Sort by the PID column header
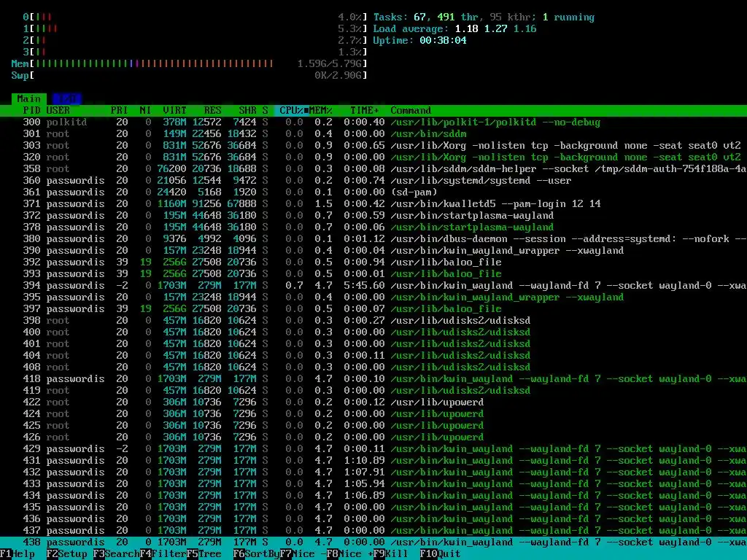This screenshot has height=560, width=747. (32, 111)
